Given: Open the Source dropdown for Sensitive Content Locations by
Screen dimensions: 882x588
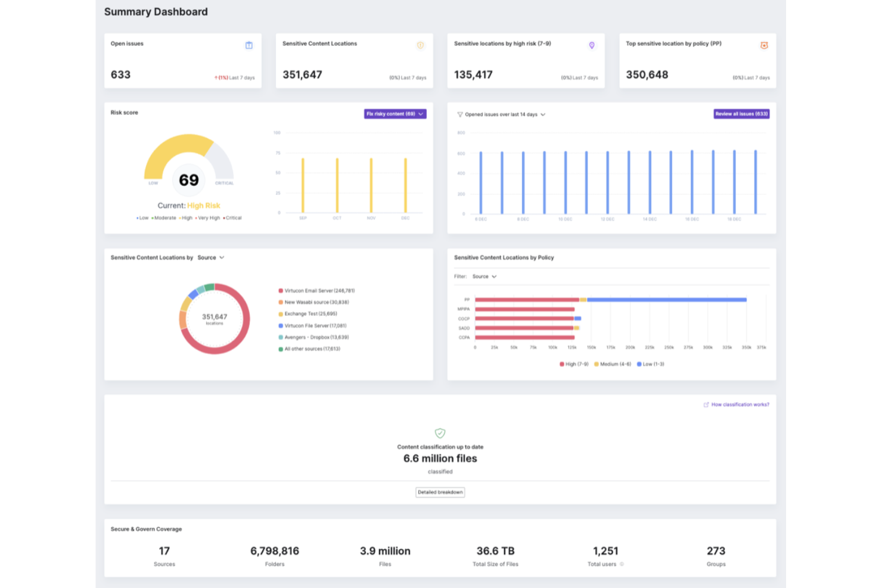Looking at the screenshot, I should tap(211, 258).
